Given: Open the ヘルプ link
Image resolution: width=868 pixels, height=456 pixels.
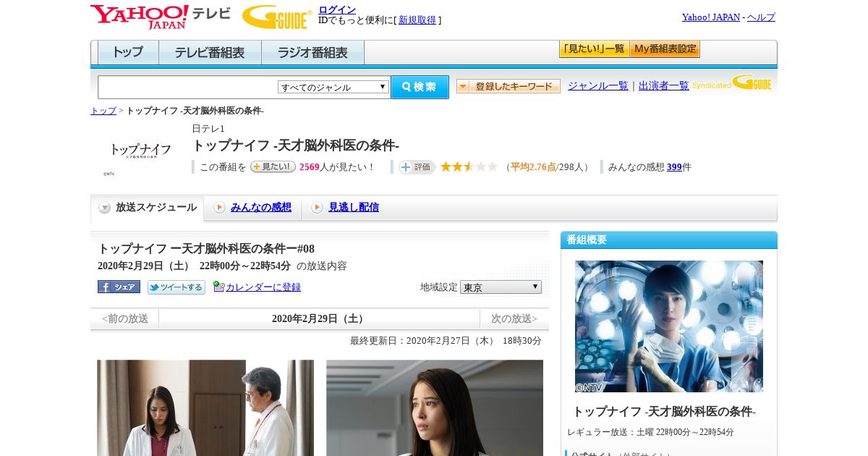Looking at the screenshot, I should (761, 17).
